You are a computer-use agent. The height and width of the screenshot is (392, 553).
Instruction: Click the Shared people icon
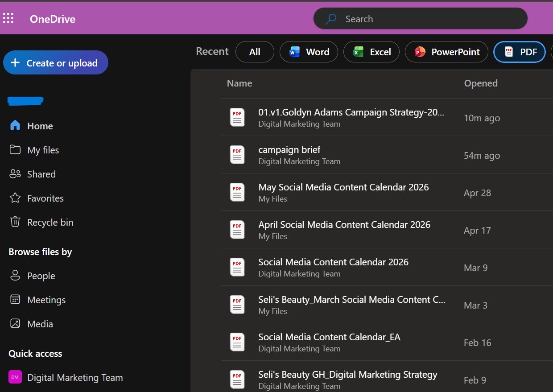(x=15, y=174)
